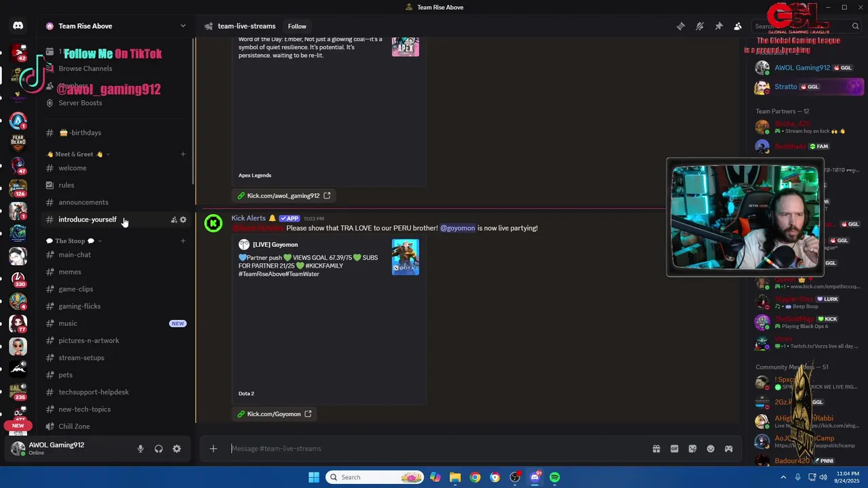Focus the Message #team-live-streams input
This screenshot has width=868, height=488.
434,449
